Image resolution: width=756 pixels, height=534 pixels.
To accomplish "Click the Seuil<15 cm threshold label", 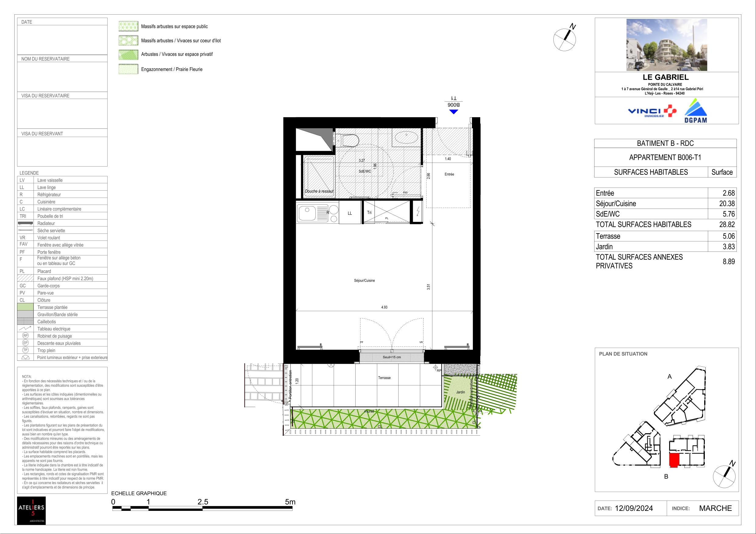I will coord(392,357).
